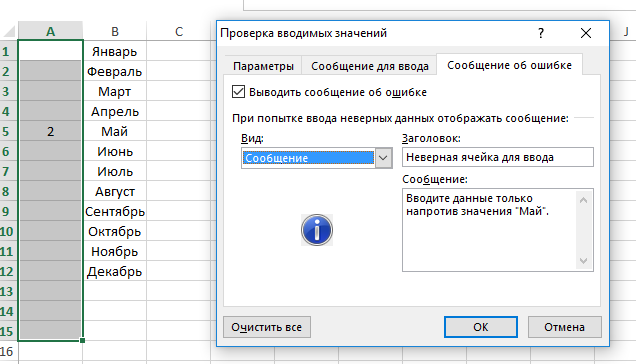This screenshot has height=364, width=636.
Task: Click cell containing 'Апрель'
Action: coord(115,112)
